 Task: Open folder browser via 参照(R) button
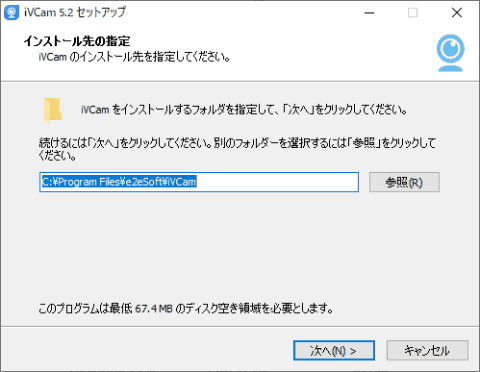pyautogui.click(x=404, y=182)
